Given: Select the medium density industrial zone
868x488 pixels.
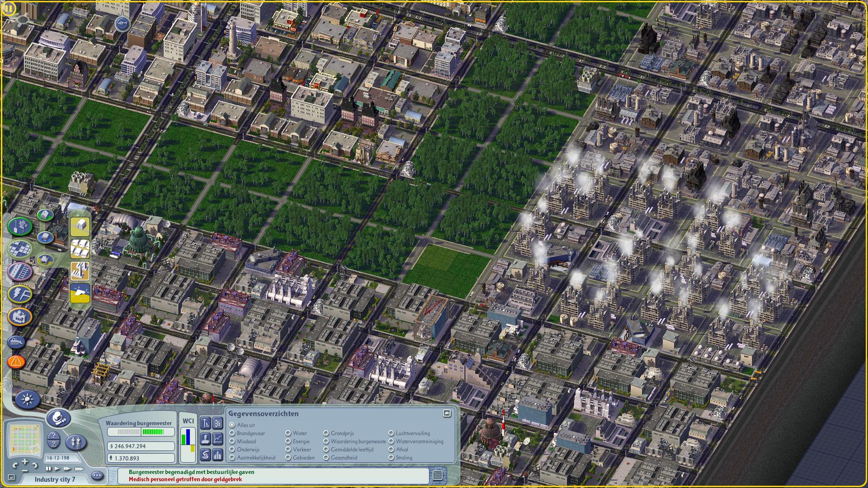Looking at the screenshot, I should click(80, 249).
